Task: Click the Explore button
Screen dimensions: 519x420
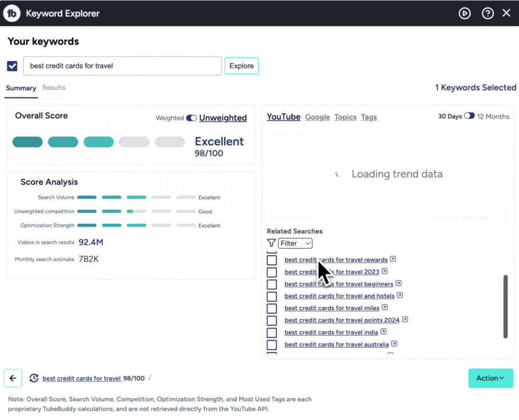Action: [241, 66]
